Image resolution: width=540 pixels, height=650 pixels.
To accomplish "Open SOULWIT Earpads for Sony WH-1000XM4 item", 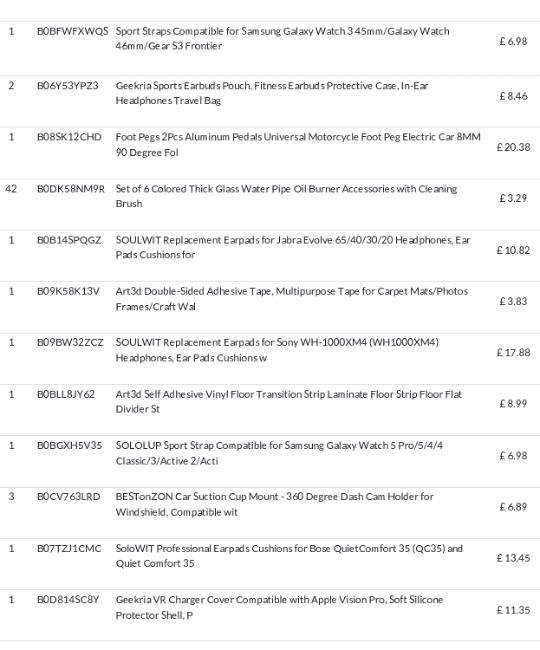I will tap(277, 350).
